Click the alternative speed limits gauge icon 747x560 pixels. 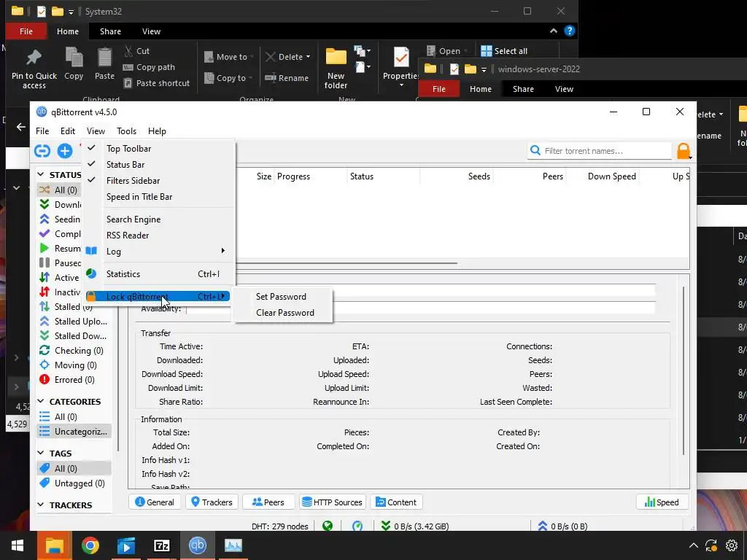(357, 526)
